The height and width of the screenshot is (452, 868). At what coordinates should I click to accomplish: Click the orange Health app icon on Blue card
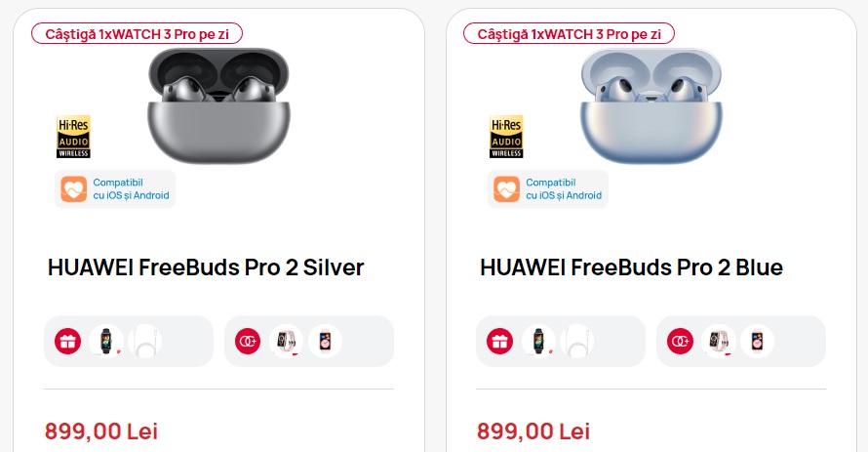[506, 189]
